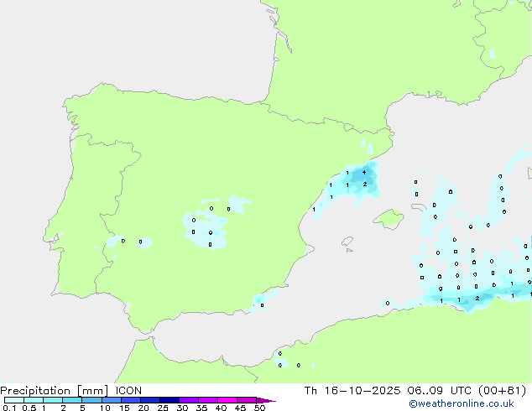Click the 35–40 mm legend color swatch
The width and height of the screenshot is (532, 411).
pyautogui.click(x=208, y=400)
